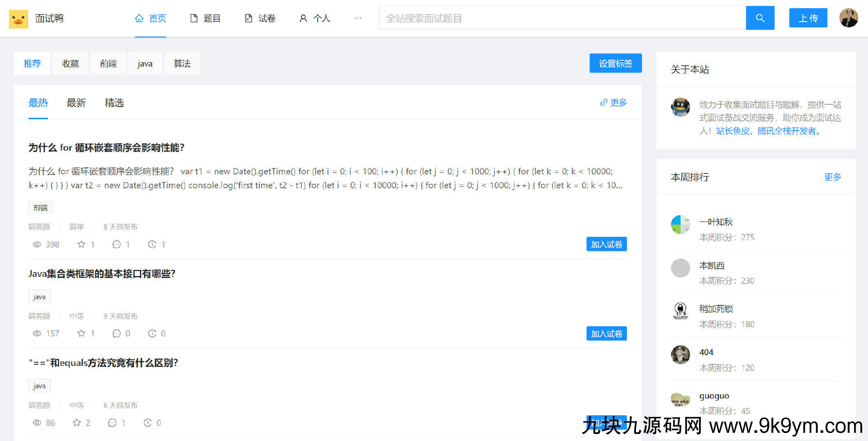Image resolution: width=868 pixels, height=441 pixels.
Task: Star the for循环嵌套 question
Action: 81,244
